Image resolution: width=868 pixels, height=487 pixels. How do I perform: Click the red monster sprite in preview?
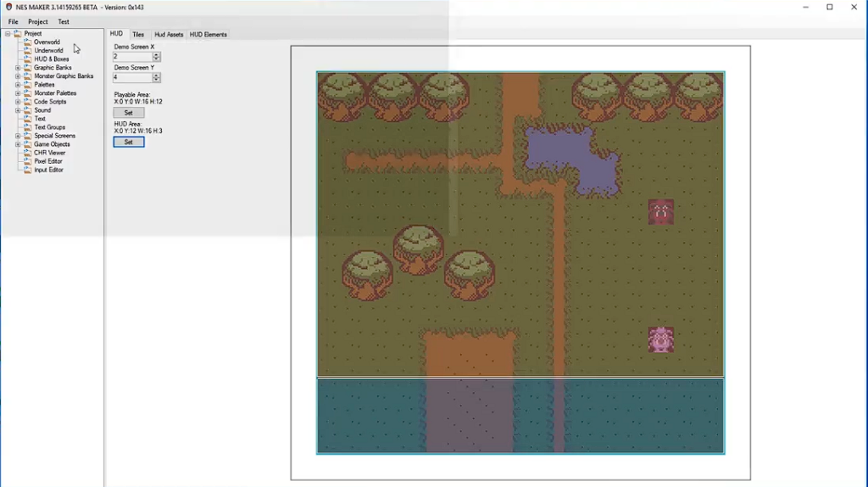(x=661, y=212)
